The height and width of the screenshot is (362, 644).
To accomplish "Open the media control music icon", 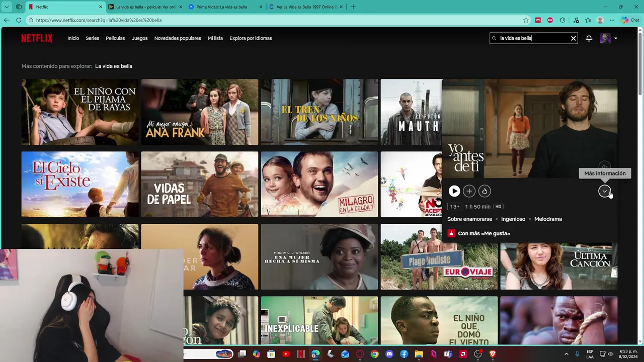I will [x=575, y=20].
